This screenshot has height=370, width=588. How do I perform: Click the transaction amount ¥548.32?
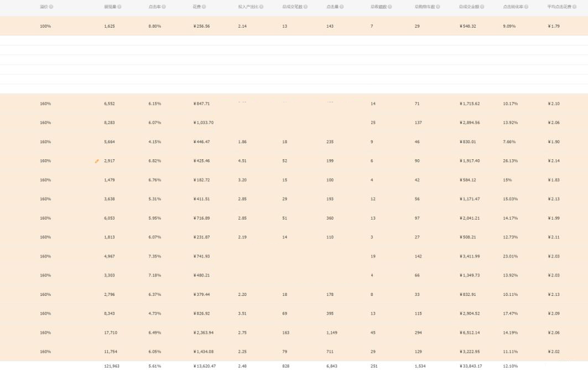(467, 26)
